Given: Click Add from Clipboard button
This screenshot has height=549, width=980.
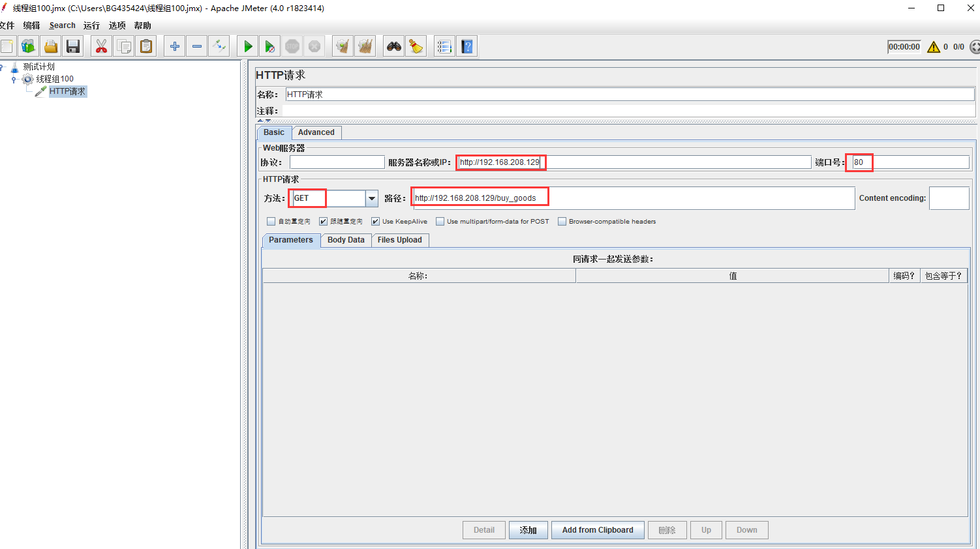Looking at the screenshot, I should (x=598, y=530).
